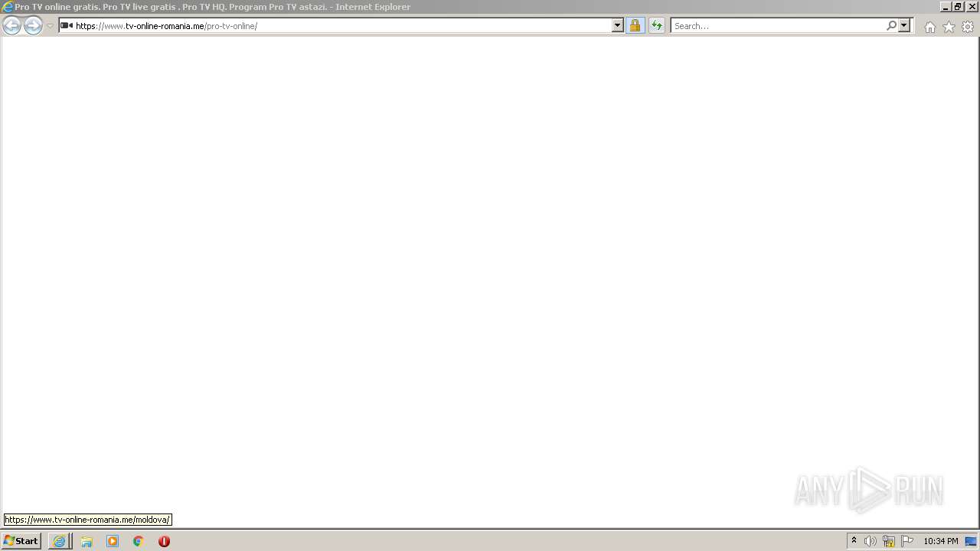Open File Explorer folder in taskbar
This screenshot has height=551, width=980.
87,541
